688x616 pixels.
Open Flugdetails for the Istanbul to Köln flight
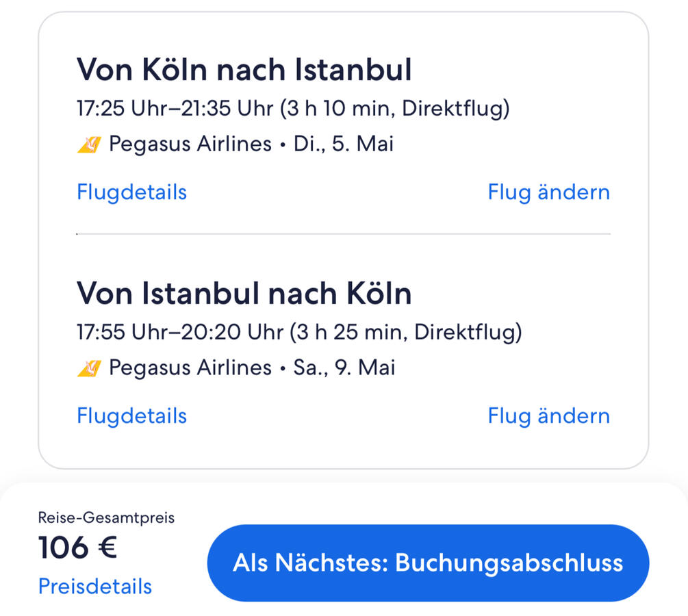[x=131, y=416]
